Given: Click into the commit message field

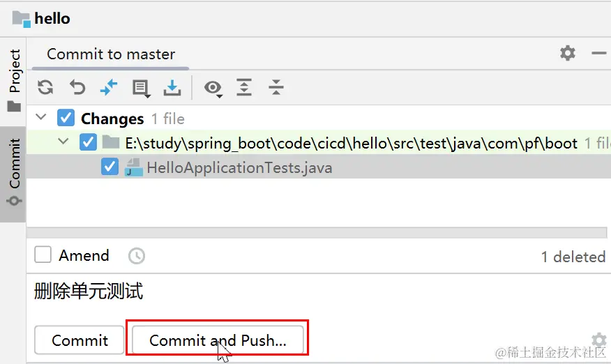Looking at the screenshot, I should [x=314, y=291].
